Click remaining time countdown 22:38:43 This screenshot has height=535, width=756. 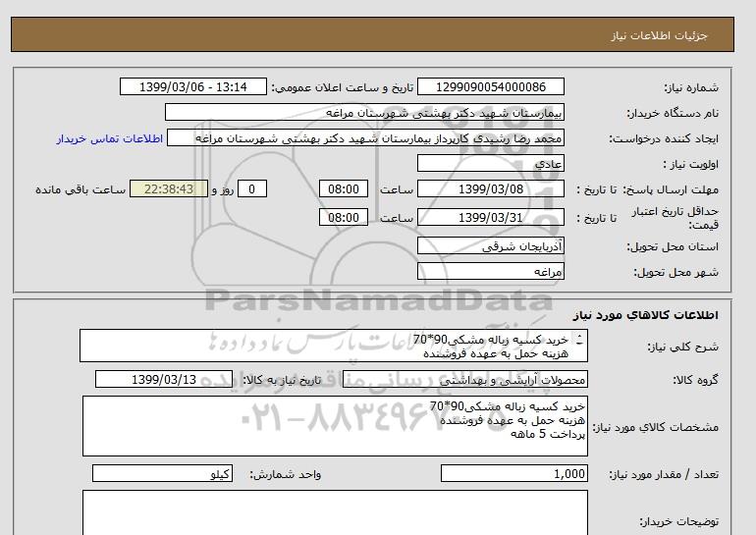[169, 188]
